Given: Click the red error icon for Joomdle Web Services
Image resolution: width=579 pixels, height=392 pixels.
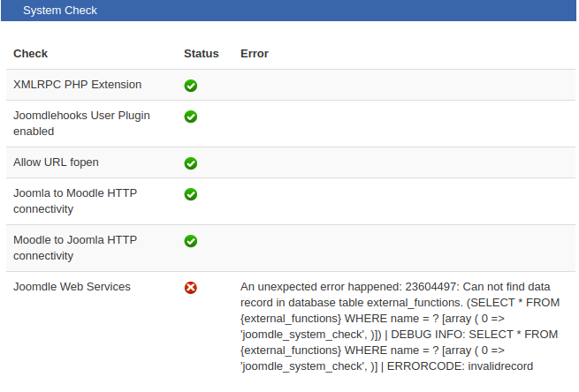Looking at the screenshot, I should (x=190, y=288).
